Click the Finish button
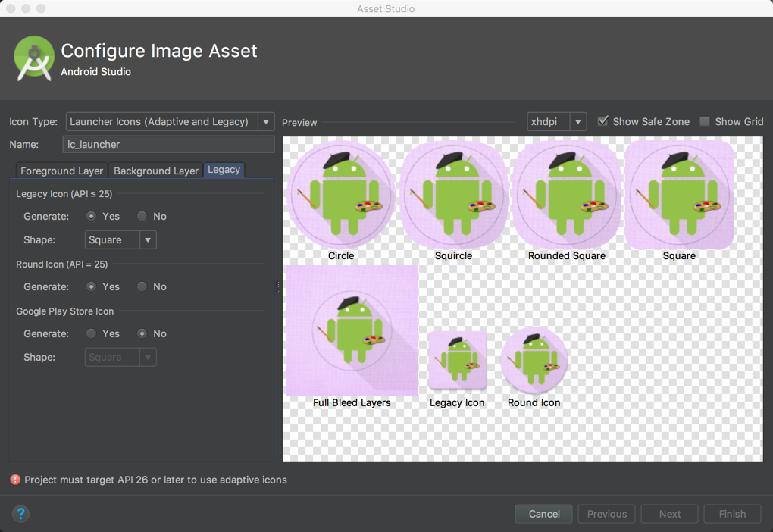This screenshot has width=773, height=532. pyautogui.click(x=732, y=514)
